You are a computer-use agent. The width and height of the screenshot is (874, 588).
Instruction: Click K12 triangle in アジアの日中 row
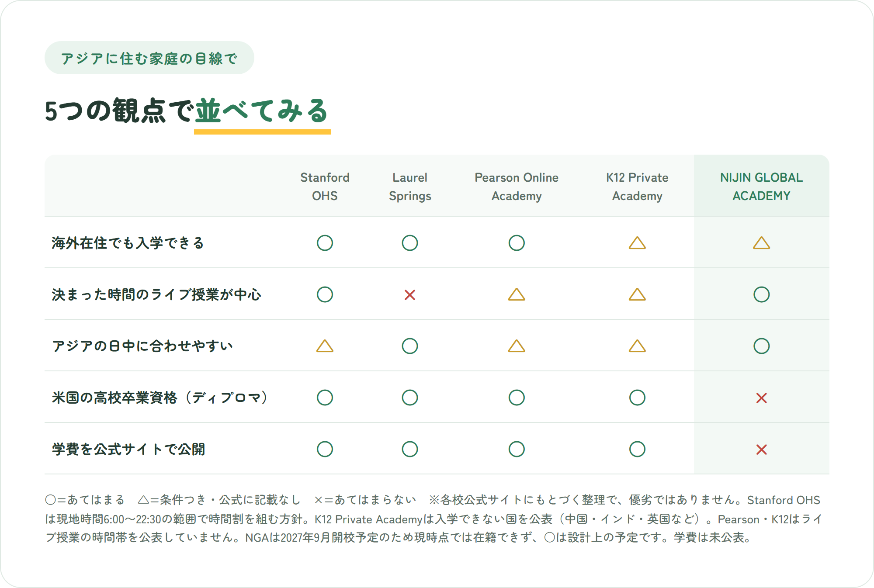pos(637,346)
